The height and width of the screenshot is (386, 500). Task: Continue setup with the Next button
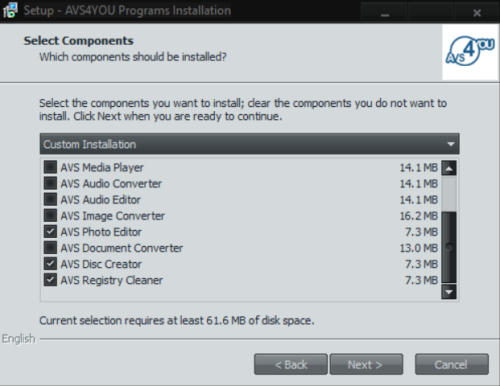point(366,364)
